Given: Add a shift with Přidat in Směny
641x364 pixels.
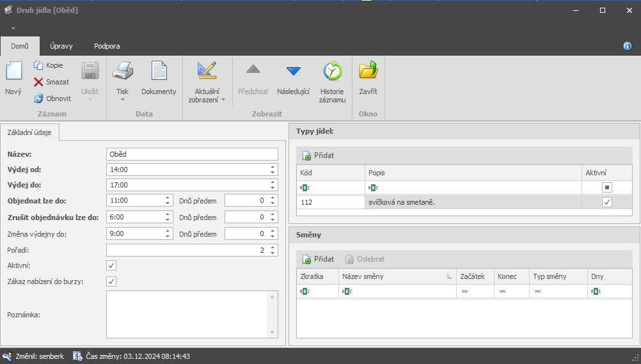Looking at the screenshot, I should coord(318,259).
